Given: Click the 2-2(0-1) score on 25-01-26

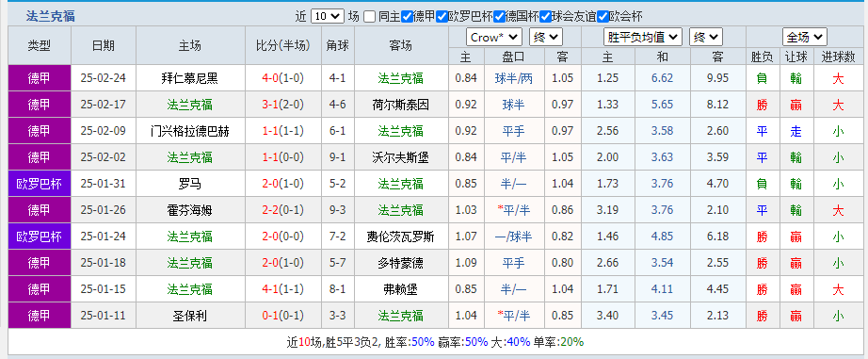Looking at the screenshot, I should click(x=283, y=210).
